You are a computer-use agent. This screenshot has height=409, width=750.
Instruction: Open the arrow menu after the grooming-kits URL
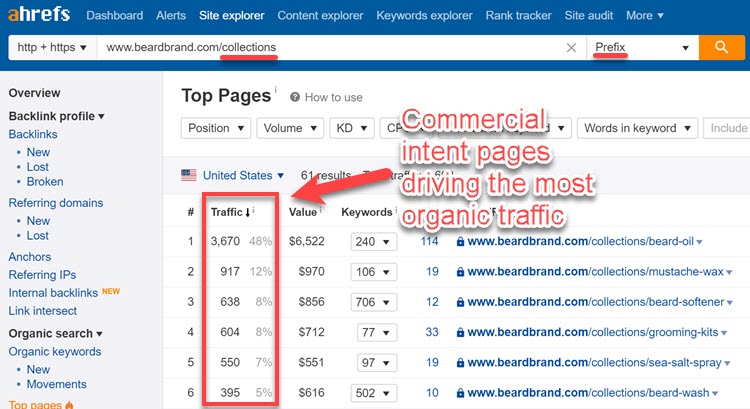coord(724,333)
